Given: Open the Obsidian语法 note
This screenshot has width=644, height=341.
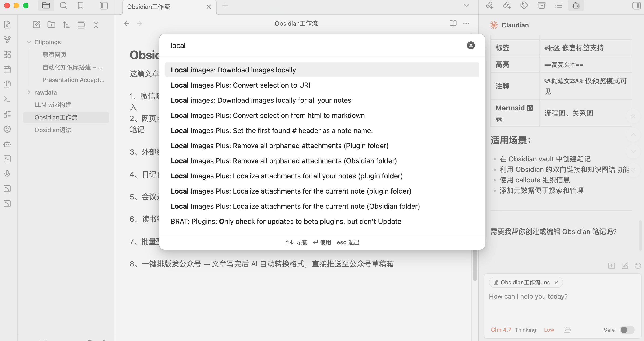Looking at the screenshot, I should click(53, 130).
